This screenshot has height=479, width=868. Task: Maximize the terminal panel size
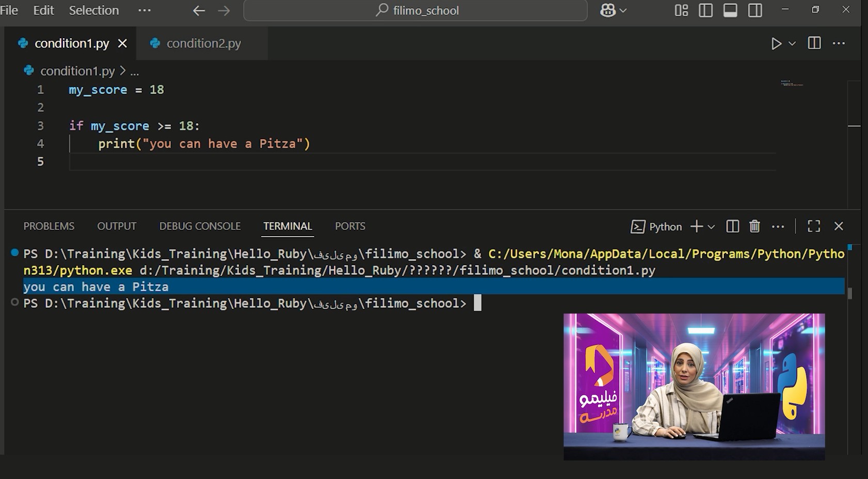tap(814, 226)
